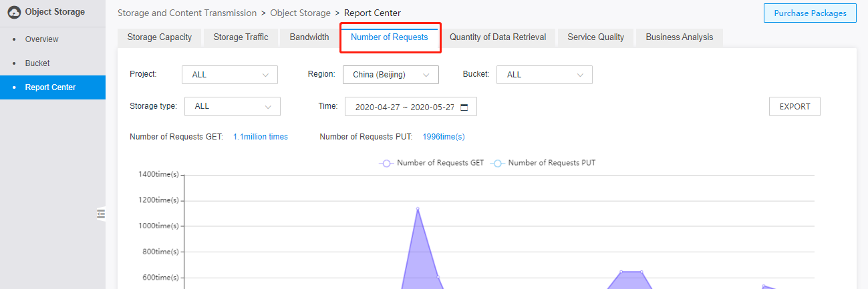
Task: Open Bucket in the sidebar
Action: pos(37,63)
